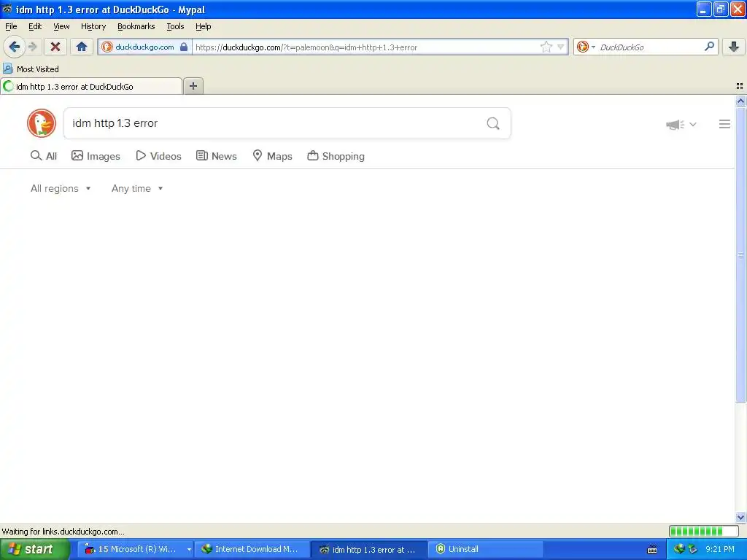
Task: Click the vertical scrollbar thumb
Action: pos(740,254)
